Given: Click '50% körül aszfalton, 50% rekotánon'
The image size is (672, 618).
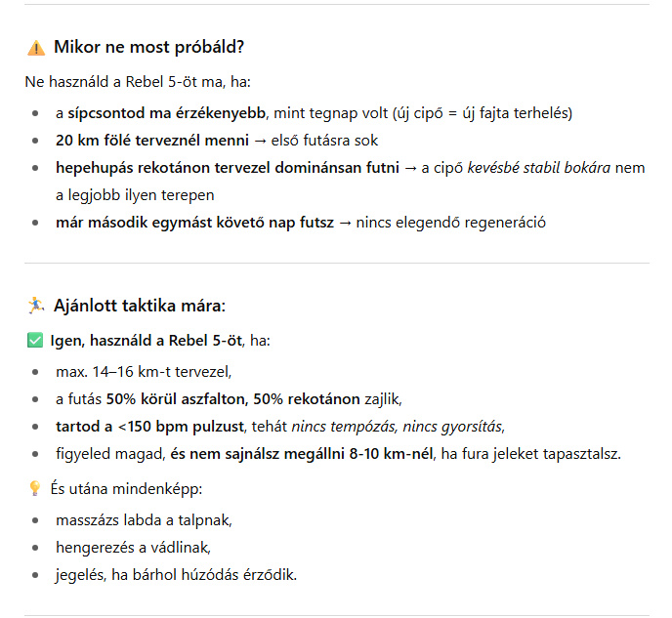Looking at the screenshot, I should click(233, 399).
